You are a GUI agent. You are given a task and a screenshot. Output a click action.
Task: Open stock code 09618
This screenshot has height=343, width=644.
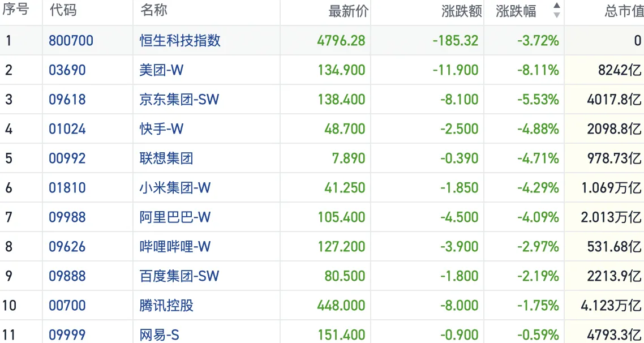pyautogui.click(x=67, y=100)
